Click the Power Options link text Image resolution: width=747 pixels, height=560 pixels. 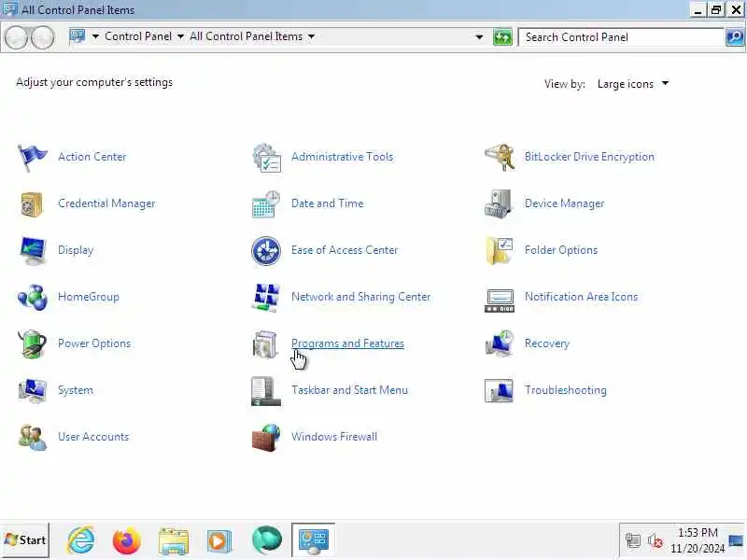(x=94, y=343)
